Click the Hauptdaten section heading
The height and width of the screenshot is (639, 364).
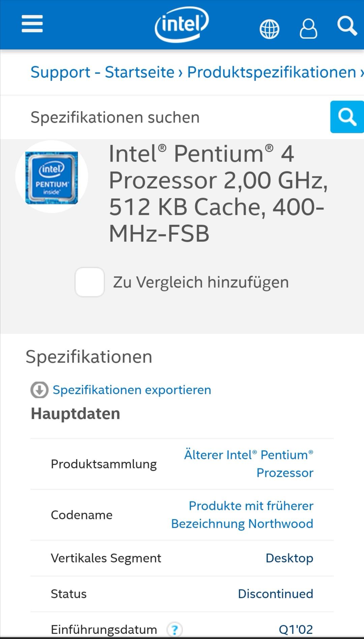(x=75, y=413)
